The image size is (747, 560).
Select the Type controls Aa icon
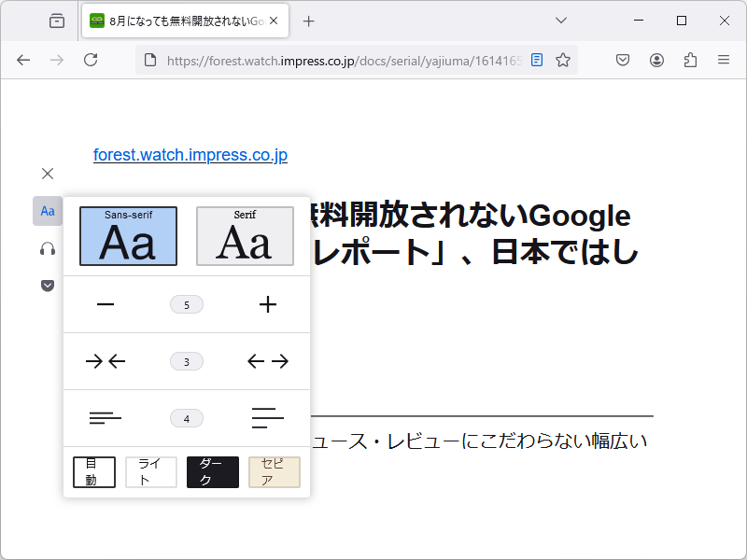tap(48, 211)
